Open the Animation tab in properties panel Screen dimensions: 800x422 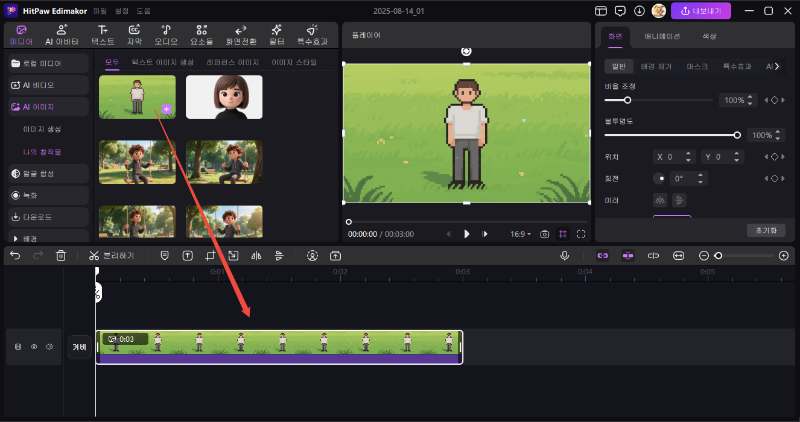(662, 36)
